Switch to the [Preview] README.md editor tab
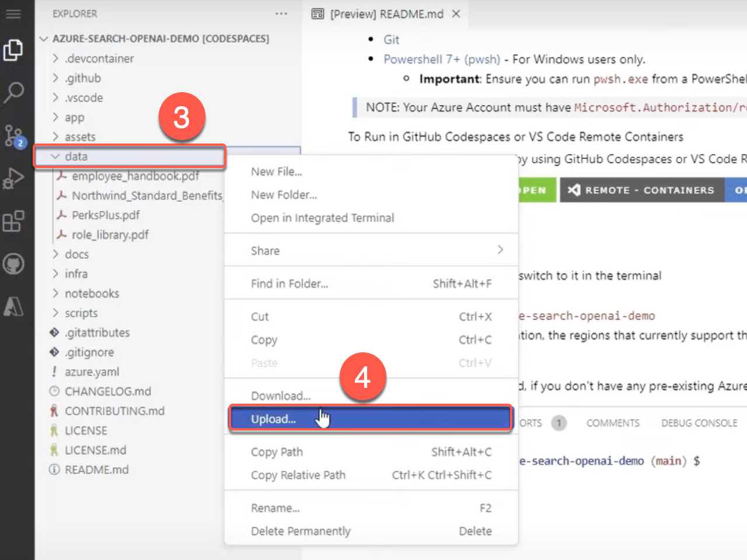Image resolution: width=747 pixels, height=560 pixels. click(x=386, y=13)
